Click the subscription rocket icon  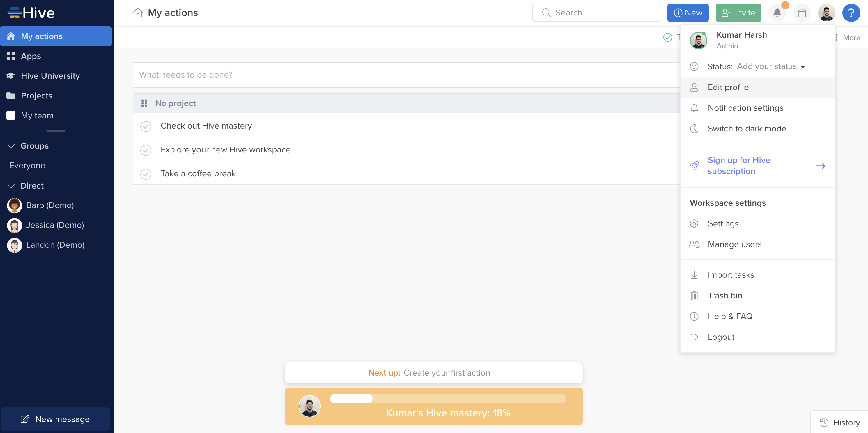694,166
